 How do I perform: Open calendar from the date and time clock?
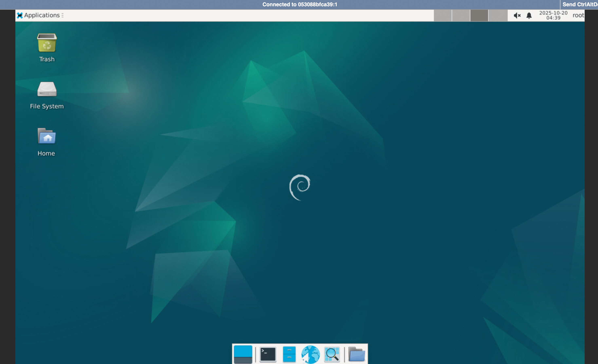tap(553, 15)
